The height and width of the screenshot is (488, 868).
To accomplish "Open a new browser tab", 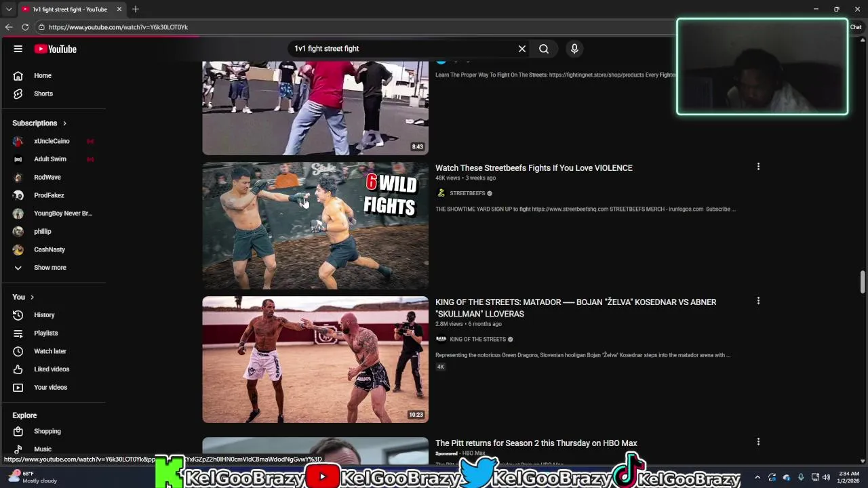I will (x=136, y=9).
